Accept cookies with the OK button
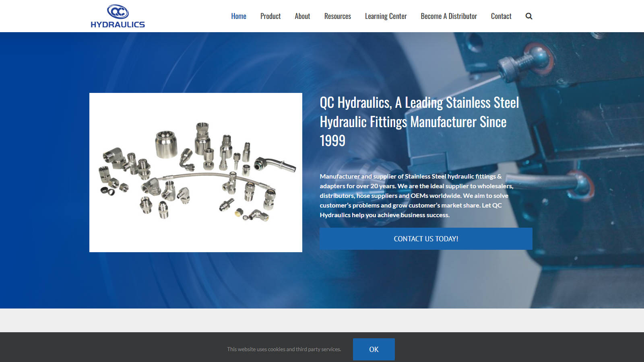 374,349
